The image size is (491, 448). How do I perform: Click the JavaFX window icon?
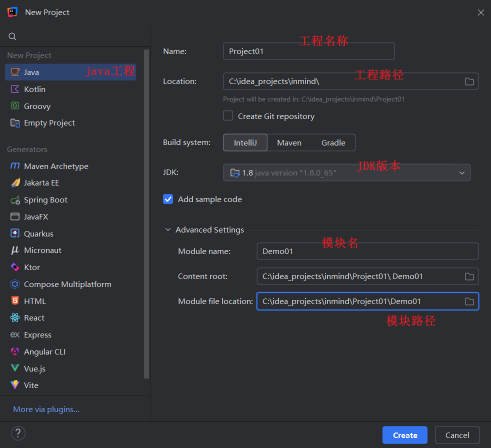point(15,216)
